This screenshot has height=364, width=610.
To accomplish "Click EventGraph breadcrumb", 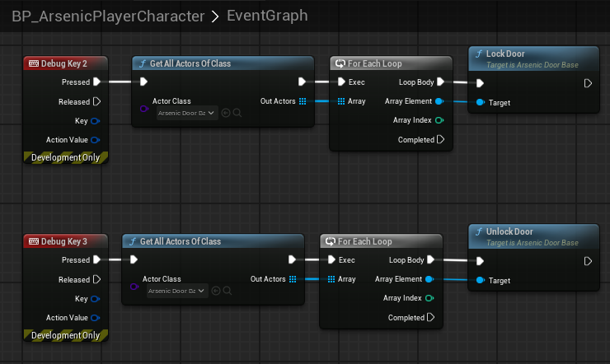I will coord(267,16).
